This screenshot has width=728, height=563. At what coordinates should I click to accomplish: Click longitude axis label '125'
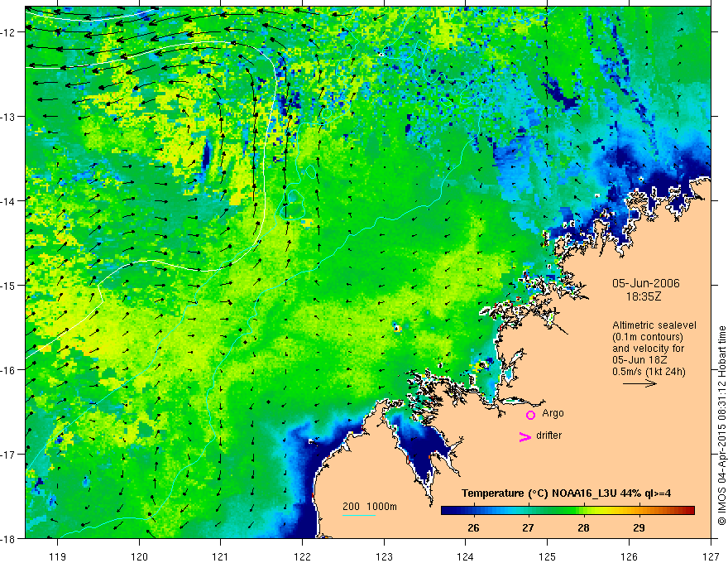pyautogui.click(x=548, y=556)
